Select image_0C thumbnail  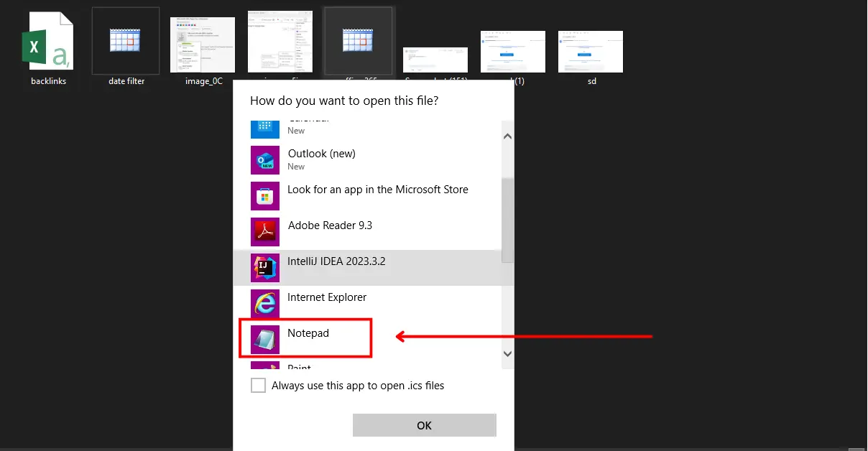pyautogui.click(x=203, y=45)
